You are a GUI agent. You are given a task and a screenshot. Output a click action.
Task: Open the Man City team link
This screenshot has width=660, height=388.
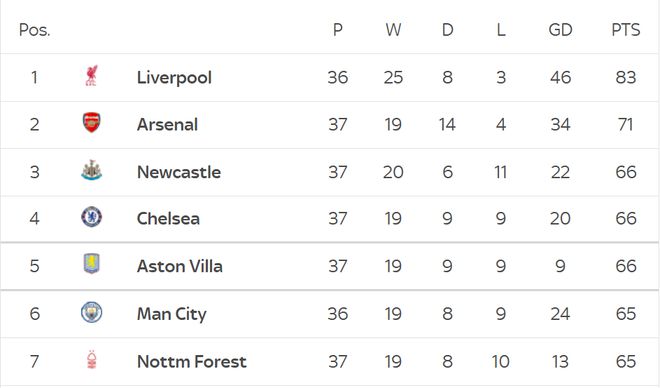coord(172,314)
